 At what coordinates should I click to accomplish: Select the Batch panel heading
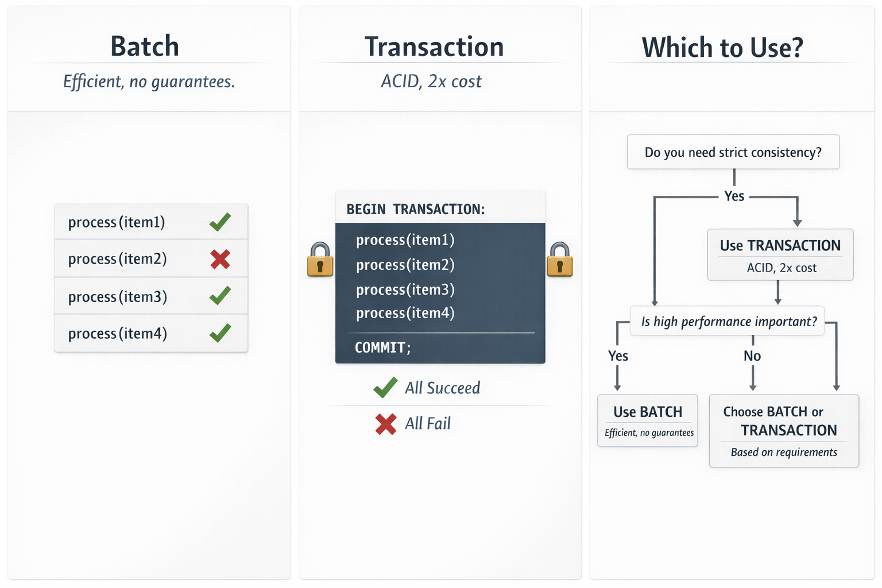(145, 47)
